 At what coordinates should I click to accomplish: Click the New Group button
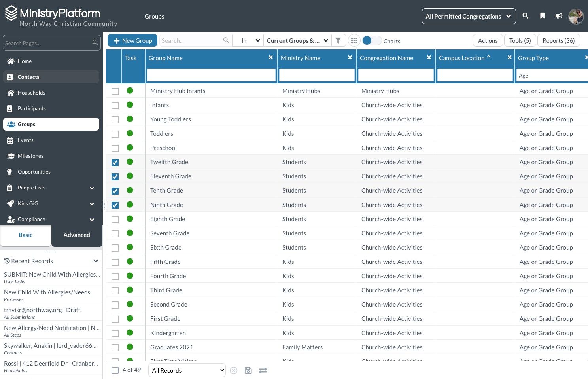(132, 40)
